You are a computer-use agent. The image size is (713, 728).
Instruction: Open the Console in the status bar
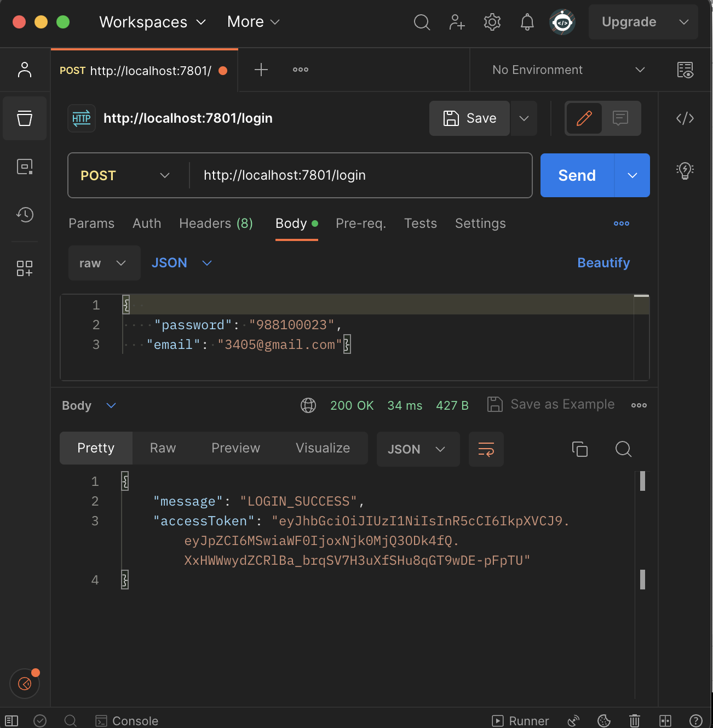[x=127, y=721]
